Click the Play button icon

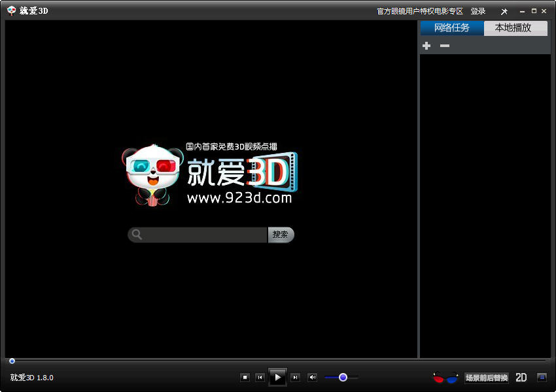tap(277, 377)
